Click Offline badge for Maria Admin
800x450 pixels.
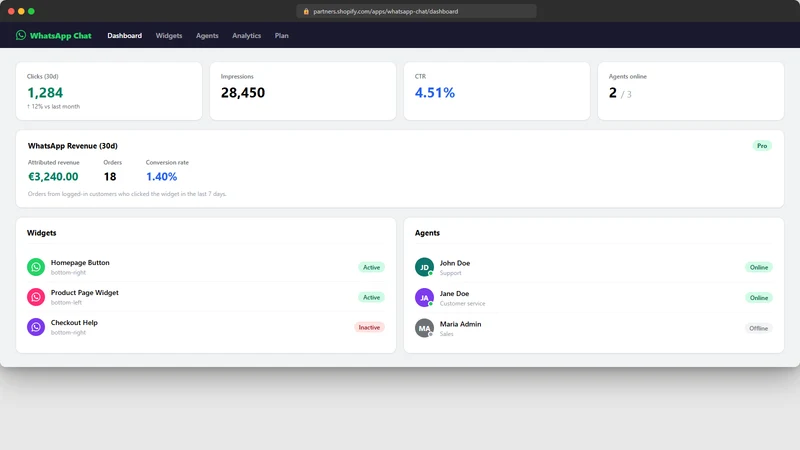(x=759, y=329)
